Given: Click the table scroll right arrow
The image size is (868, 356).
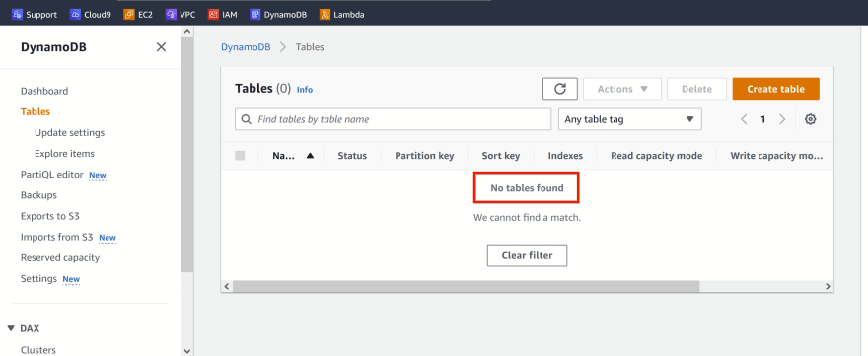Looking at the screenshot, I should click(x=828, y=286).
